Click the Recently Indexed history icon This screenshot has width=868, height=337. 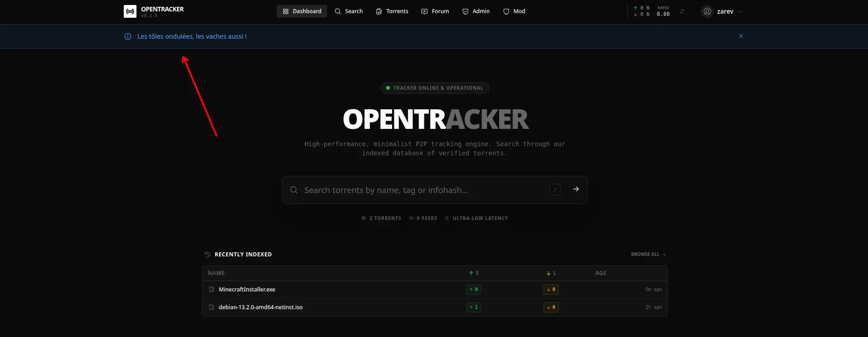pyautogui.click(x=207, y=255)
